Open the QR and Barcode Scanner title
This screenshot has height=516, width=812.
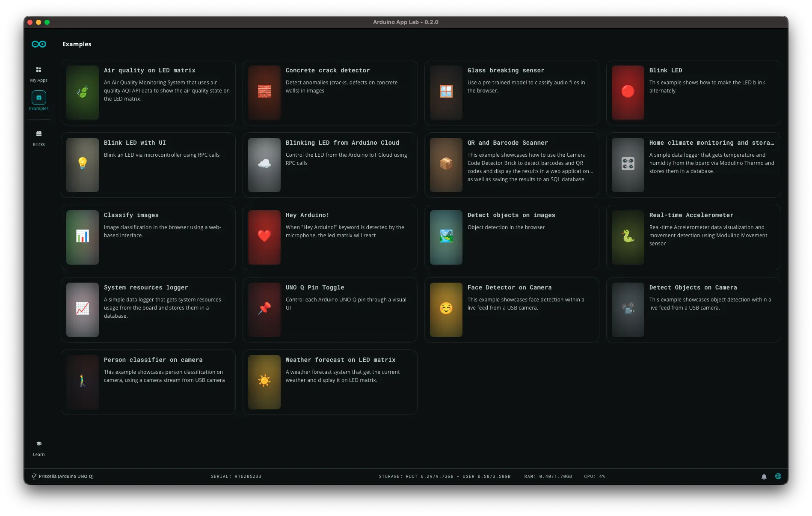[507, 143]
